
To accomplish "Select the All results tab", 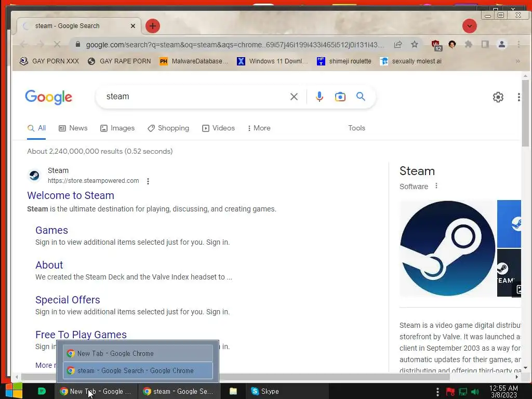I will tap(36, 128).
